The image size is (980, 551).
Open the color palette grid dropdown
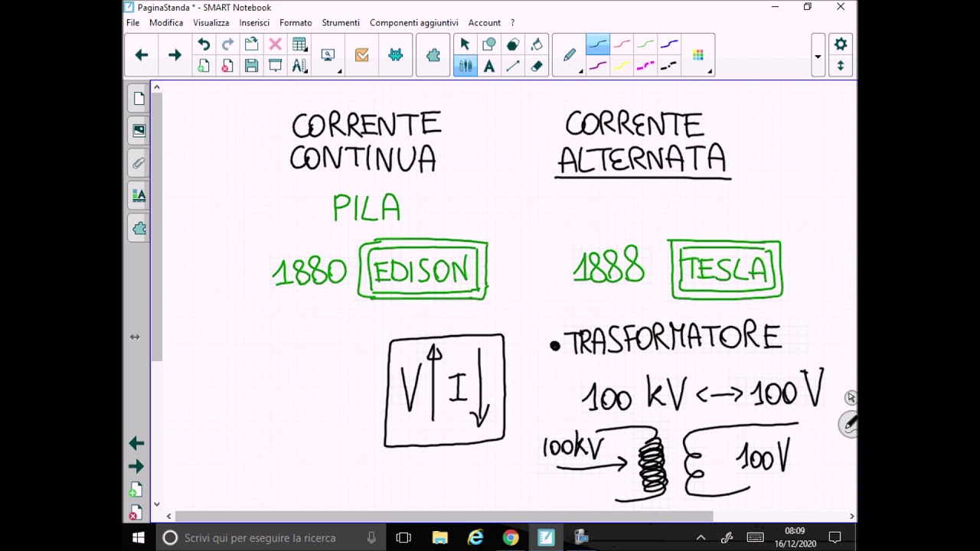click(699, 55)
